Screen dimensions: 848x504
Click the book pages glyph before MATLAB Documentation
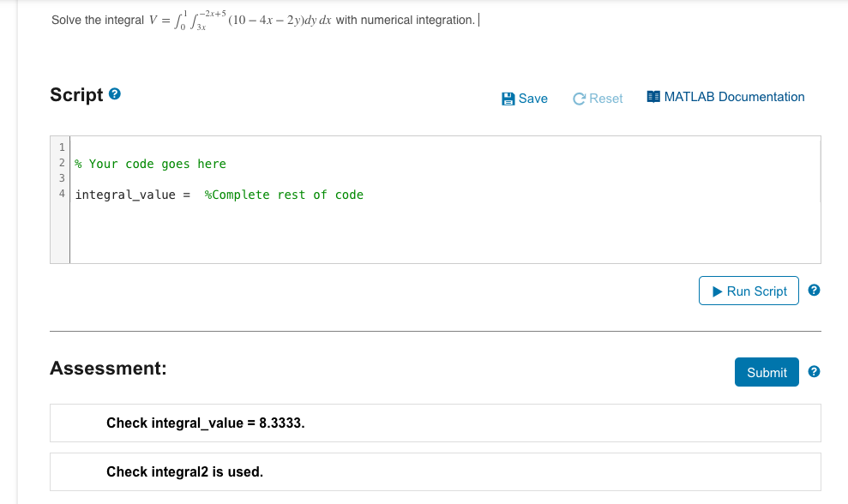(652, 96)
